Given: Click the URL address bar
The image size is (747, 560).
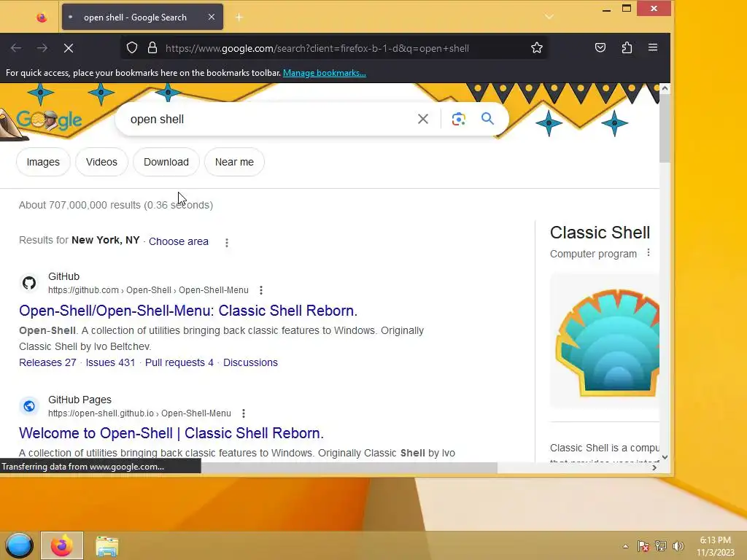Looking at the screenshot, I should [333, 48].
